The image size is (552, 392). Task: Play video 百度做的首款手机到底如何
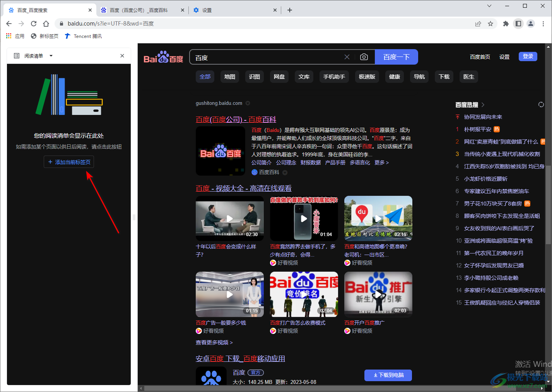304,218
